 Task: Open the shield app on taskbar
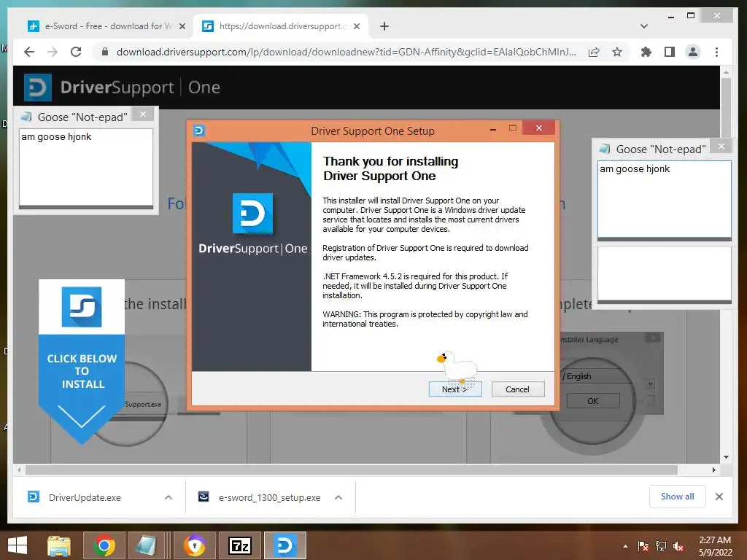(x=194, y=545)
